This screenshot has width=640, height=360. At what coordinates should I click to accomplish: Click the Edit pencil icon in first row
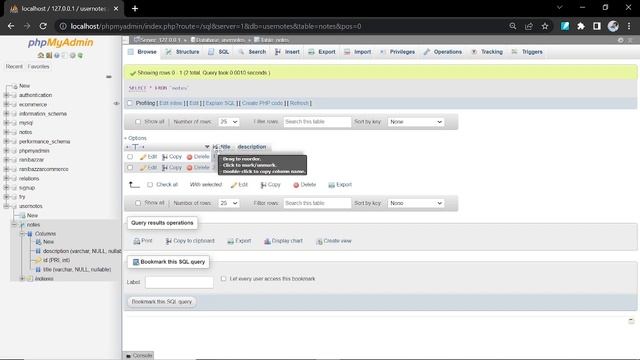[143, 157]
